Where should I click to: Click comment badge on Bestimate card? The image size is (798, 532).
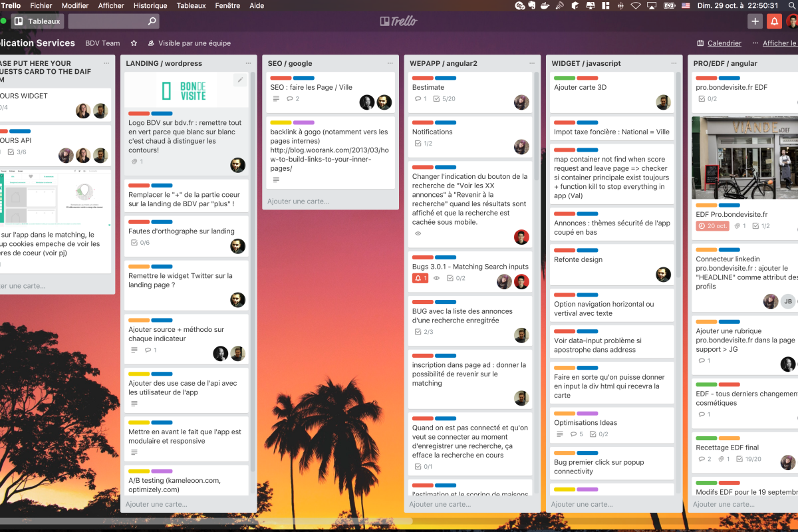coord(420,99)
